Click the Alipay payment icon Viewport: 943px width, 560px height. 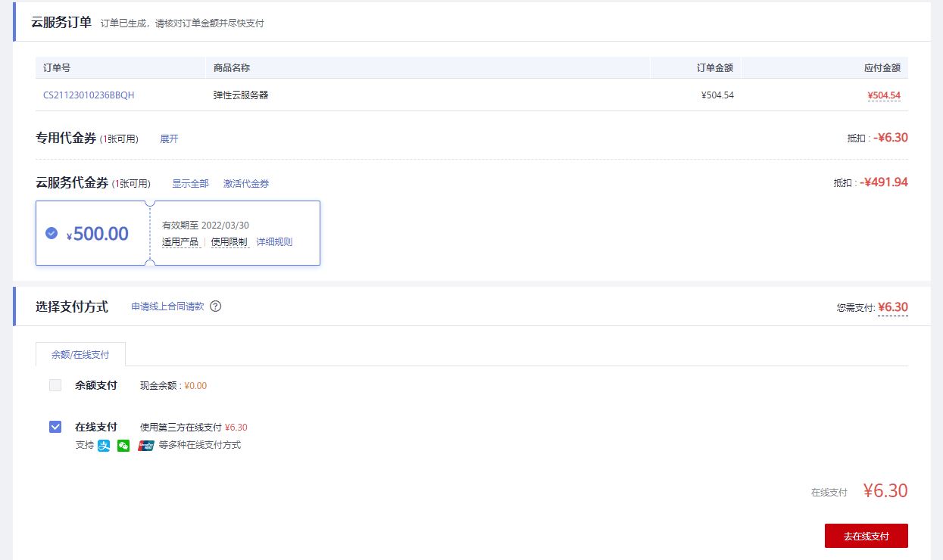[104, 446]
